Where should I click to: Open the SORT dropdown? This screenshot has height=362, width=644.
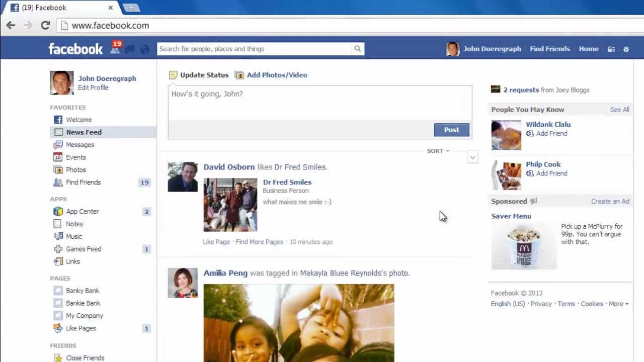pos(438,151)
